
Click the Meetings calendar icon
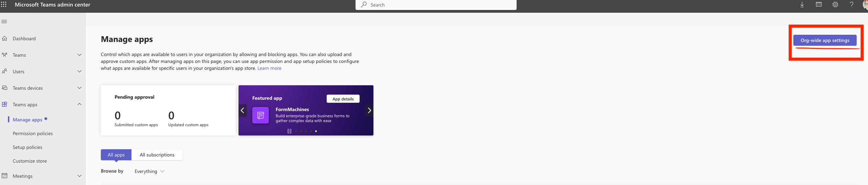(x=4, y=176)
